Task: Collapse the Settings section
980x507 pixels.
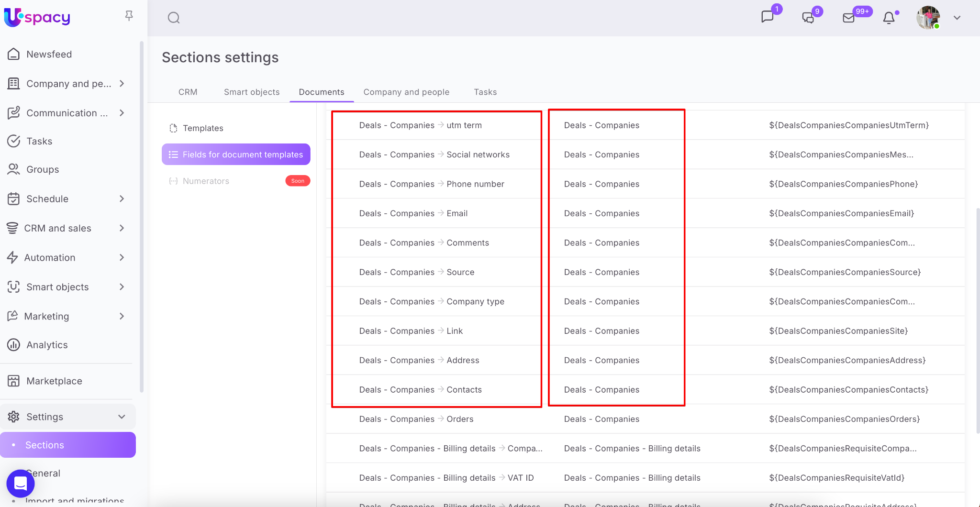Action: tap(122, 417)
